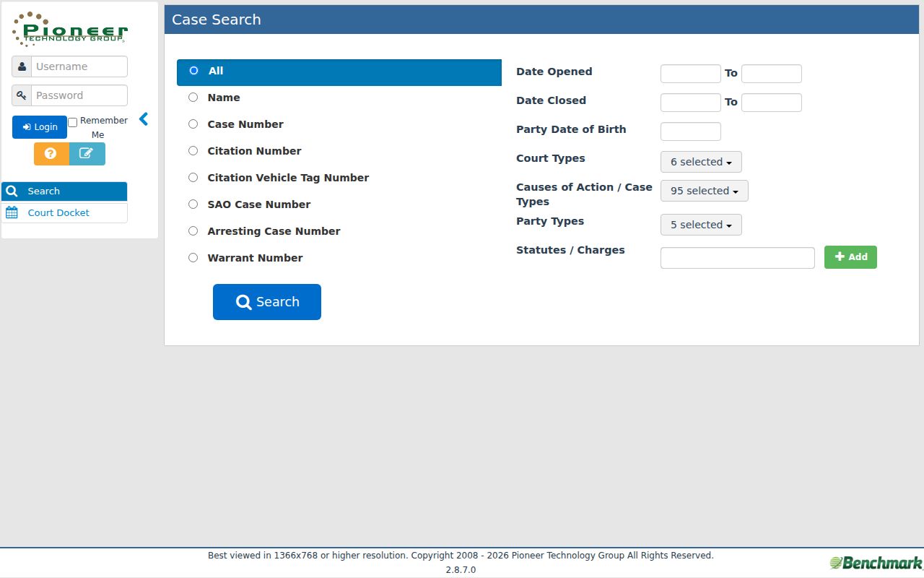Collapse sidebar with the left chevron
The width and height of the screenshot is (924, 578).
tap(144, 119)
